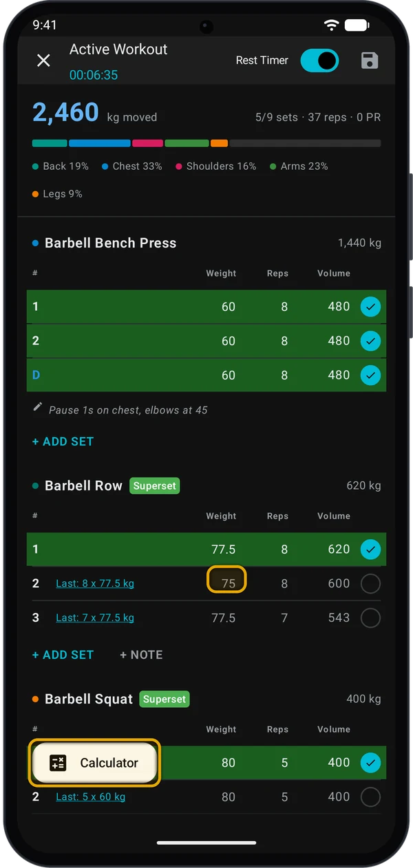Tap the 9:41 clock in status bar
The width and height of the screenshot is (413, 868).
coord(45,25)
